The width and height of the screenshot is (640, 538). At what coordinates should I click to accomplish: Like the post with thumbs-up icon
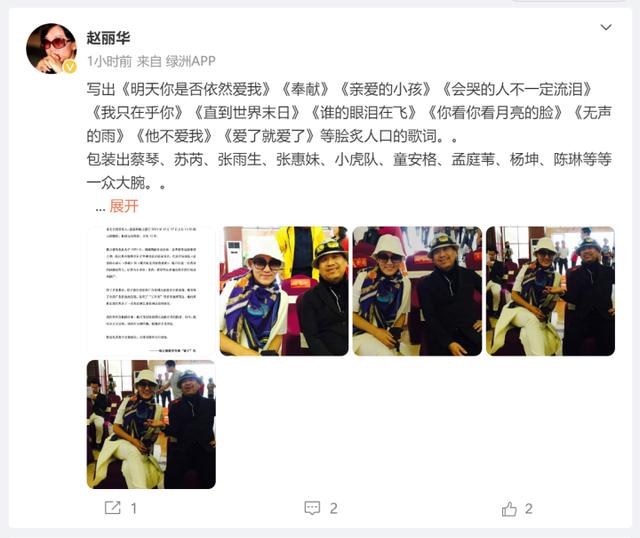click(x=509, y=509)
